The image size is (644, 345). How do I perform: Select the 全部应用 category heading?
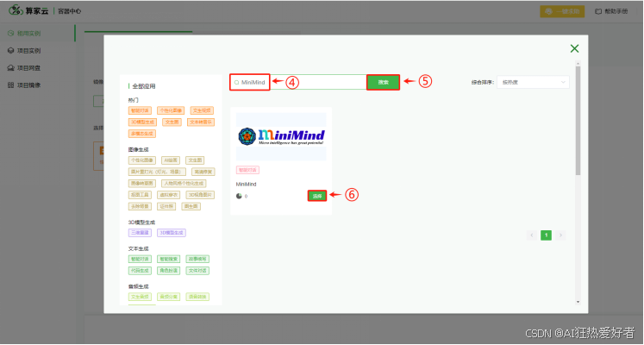143,86
